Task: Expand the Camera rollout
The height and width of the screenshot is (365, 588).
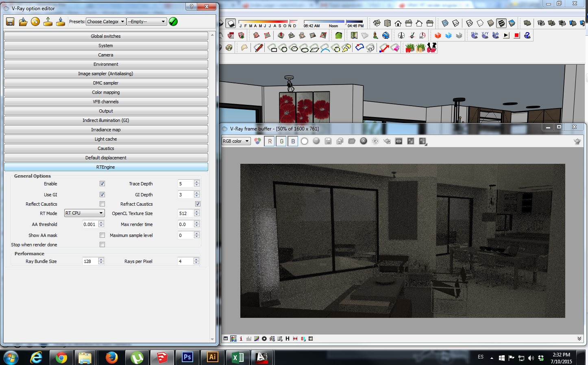Action: [106, 55]
